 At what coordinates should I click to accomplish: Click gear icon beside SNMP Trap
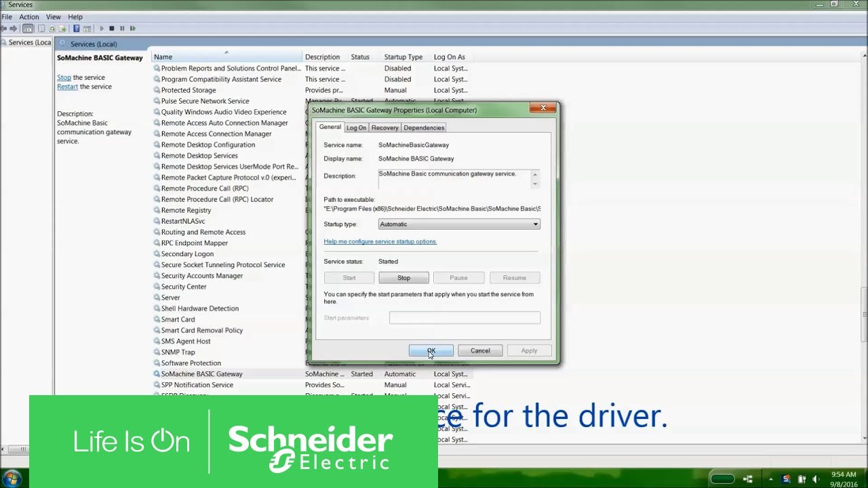click(157, 352)
